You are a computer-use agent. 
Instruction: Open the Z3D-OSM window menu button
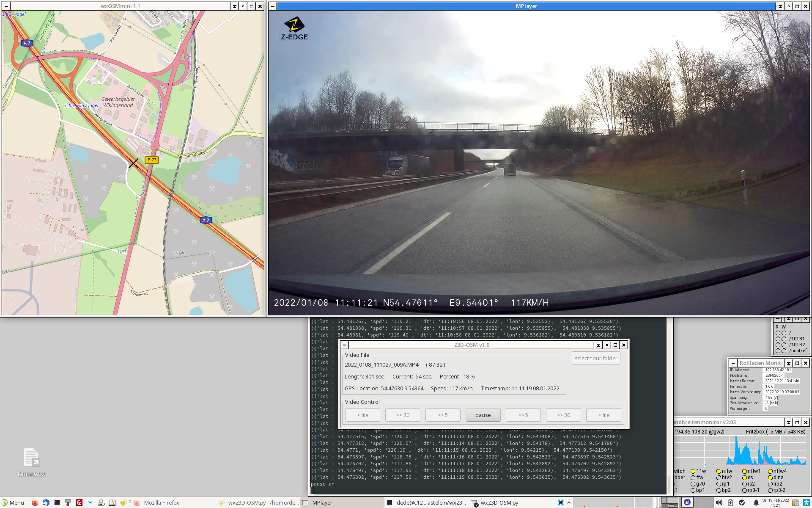(x=345, y=345)
